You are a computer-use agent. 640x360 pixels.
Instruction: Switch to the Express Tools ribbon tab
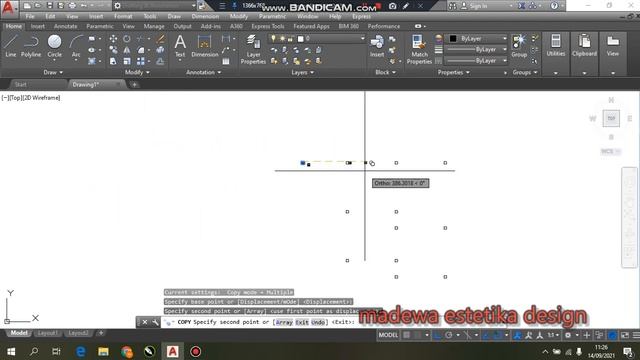tap(267, 26)
